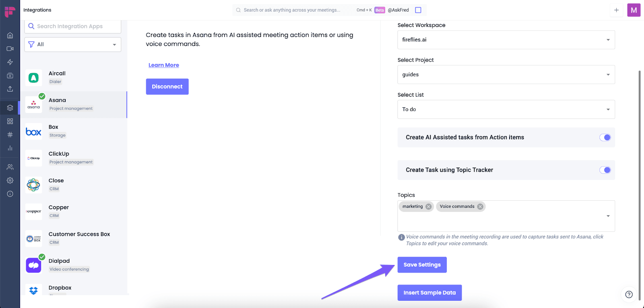The width and height of the screenshot is (644, 308).
Task: Click the CRM tag under Copper
Action: (x=54, y=216)
